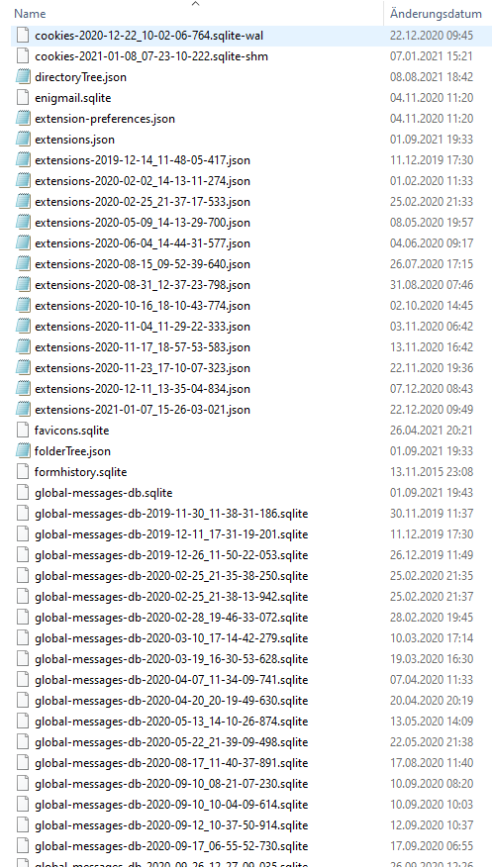The width and height of the screenshot is (492, 868).
Task: Select file icon of cookies-2021-01-08_07-23-10-222.sqlite-shm
Action: [x=22, y=56]
